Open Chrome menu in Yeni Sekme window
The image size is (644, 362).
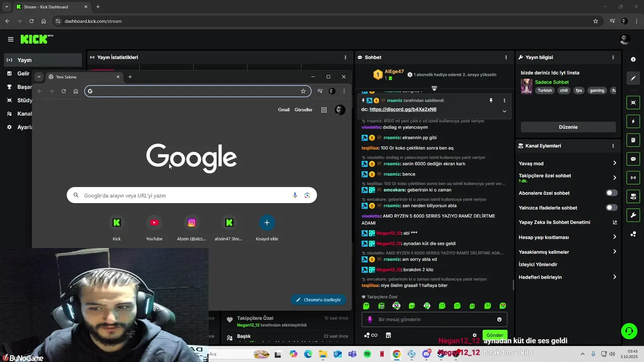[344, 91]
